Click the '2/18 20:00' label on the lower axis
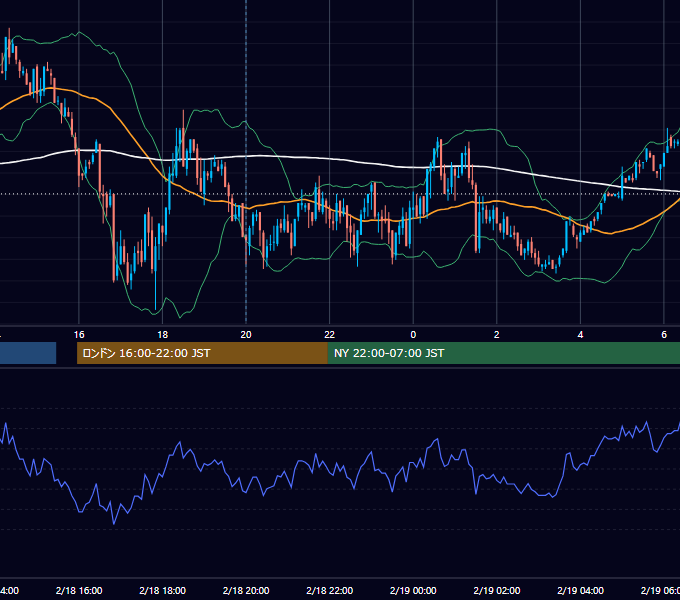The height and width of the screenshot is (600, 680). [246, 590]
